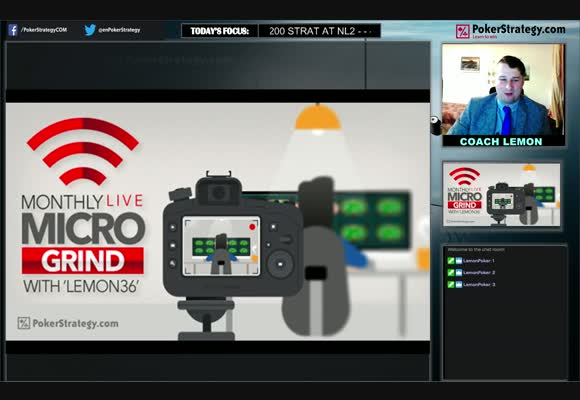Click the PokerStrategy.com watermark on the slide
Screen dimensions: 580x400
click(68, 323)
